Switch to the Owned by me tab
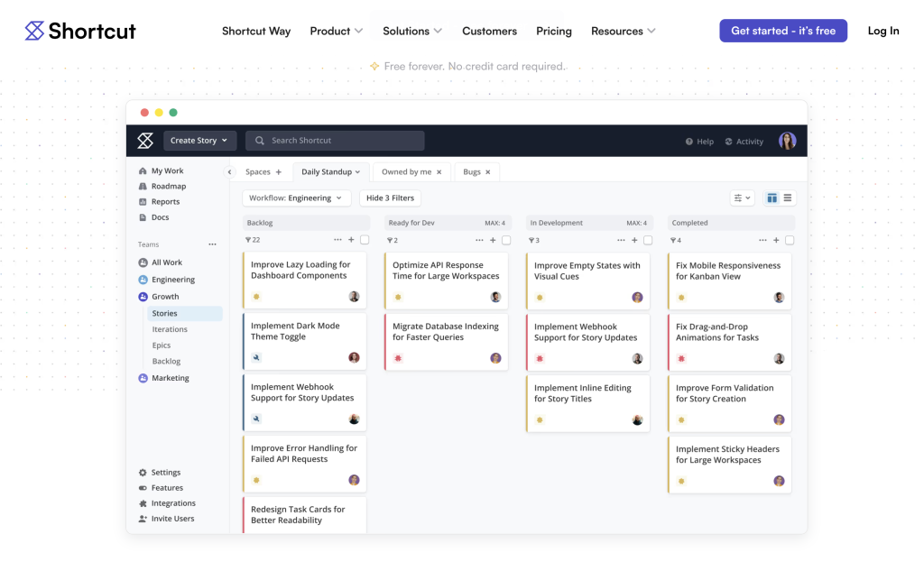Image resolution: width=924 pixels, height=571 pixels. point(406,172)
